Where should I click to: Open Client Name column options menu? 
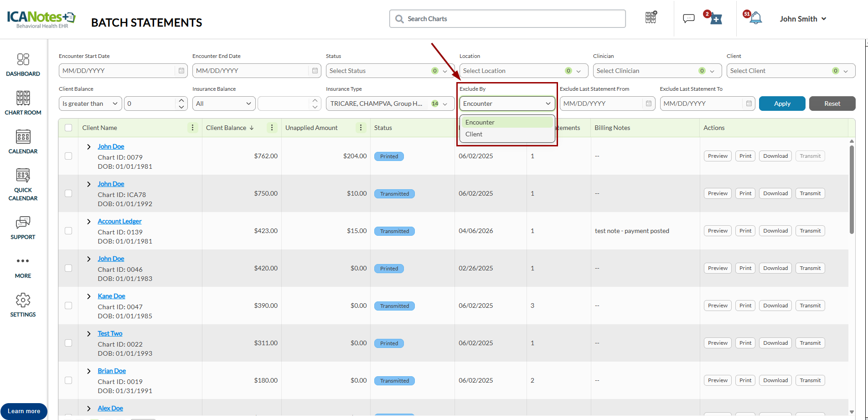point(192,128)
